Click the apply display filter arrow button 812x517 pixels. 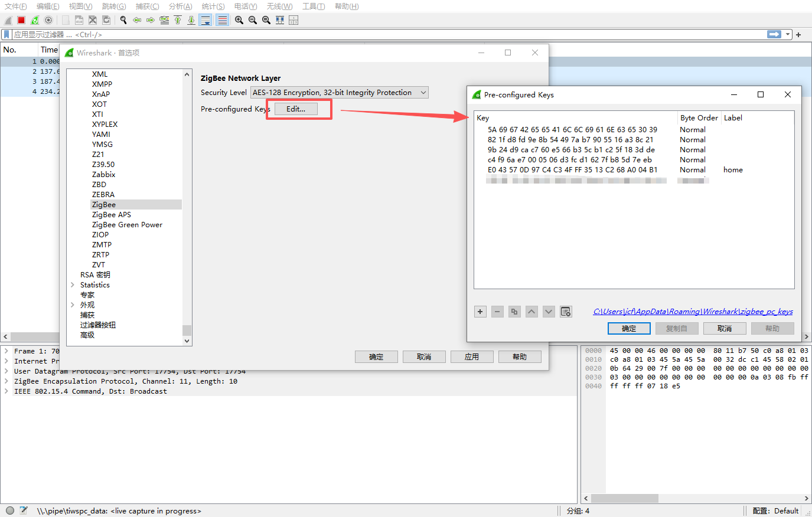774,34
